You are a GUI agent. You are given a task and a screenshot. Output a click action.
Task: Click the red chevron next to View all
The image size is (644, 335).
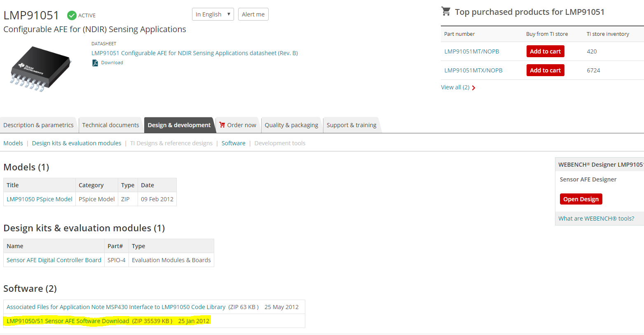(474, 88)
